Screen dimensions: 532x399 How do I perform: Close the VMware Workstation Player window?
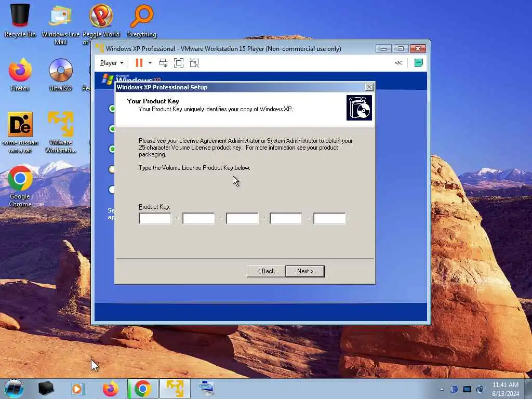pos(418,49)
